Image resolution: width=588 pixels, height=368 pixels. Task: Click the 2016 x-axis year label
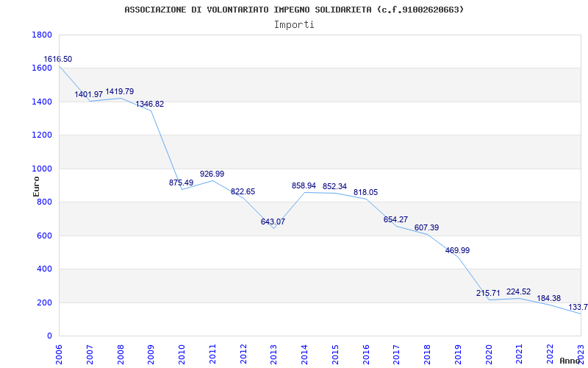point(366,354)
